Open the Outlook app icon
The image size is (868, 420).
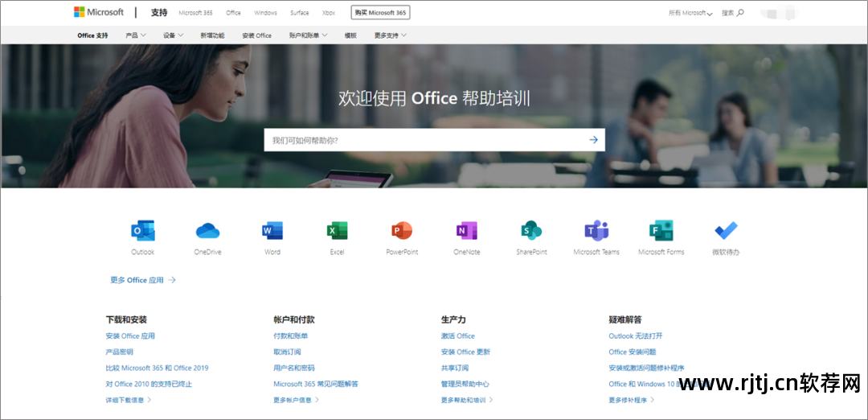coord(143,230)
